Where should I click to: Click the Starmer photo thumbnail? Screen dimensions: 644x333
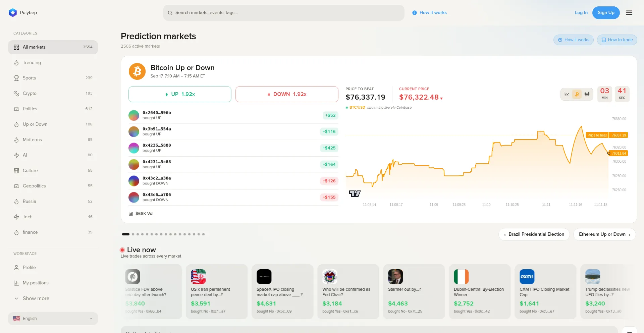pos(395,277)
